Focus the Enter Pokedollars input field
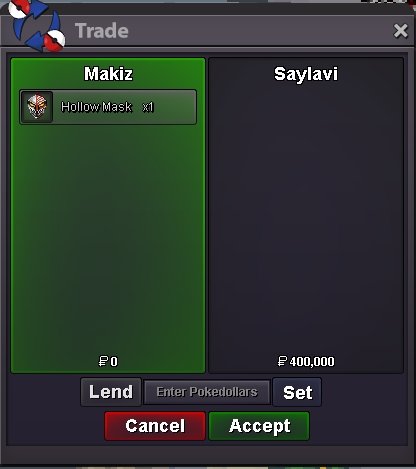 point(207,392)
